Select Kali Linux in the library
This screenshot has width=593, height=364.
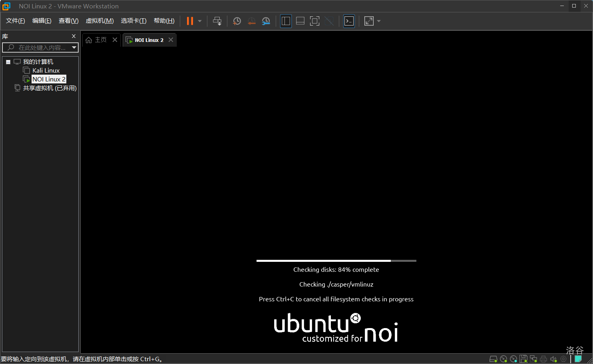[46, 71]
